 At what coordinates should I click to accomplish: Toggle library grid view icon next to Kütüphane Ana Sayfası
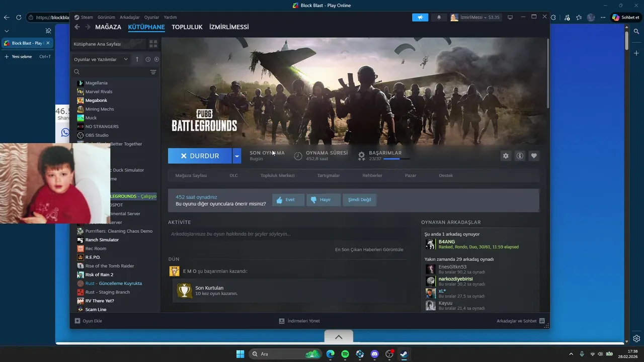tap(153, 44)
